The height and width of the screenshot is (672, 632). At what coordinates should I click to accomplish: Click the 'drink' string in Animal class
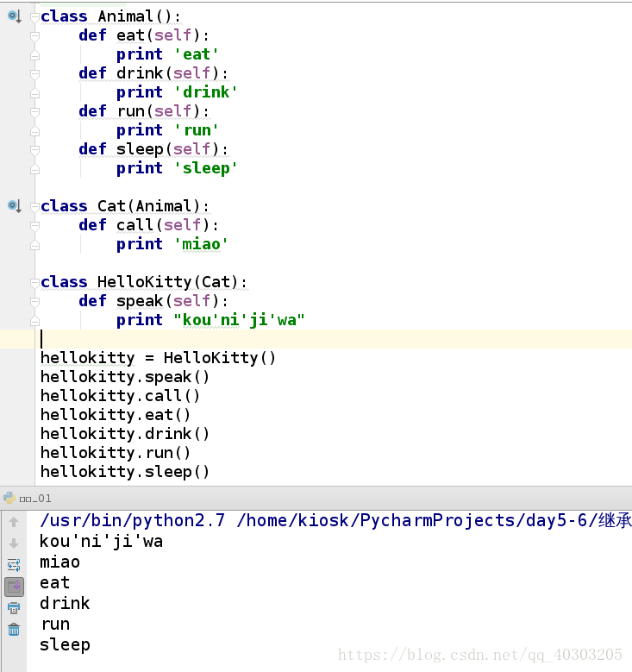(205, 92)
